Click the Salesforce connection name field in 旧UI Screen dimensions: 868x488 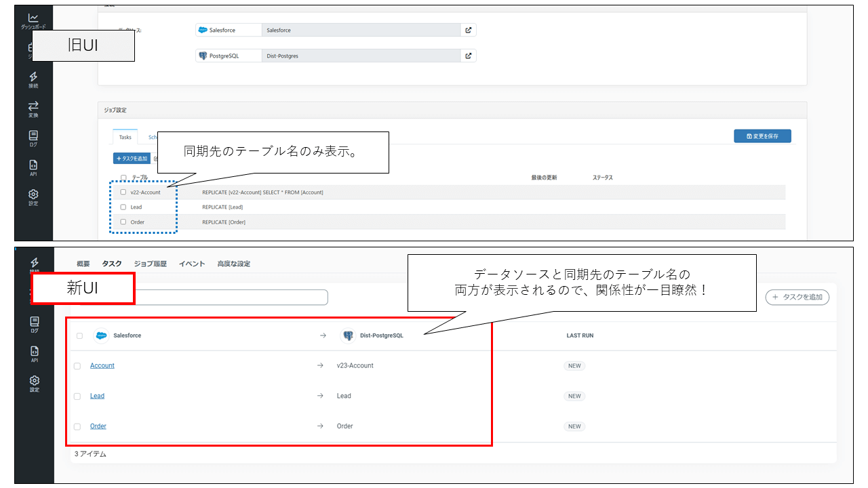coord(361,30)
